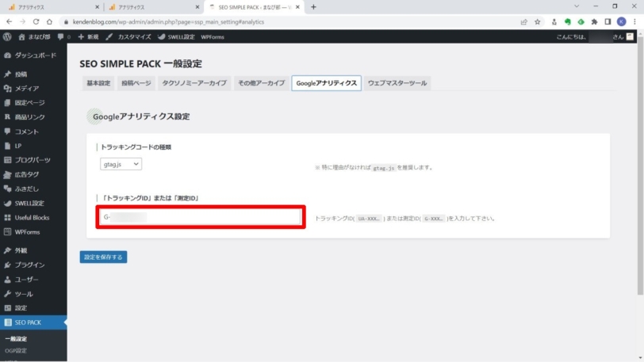
Task: Click the WordPress logo in admin bar
Action: (x=7, y=37)
